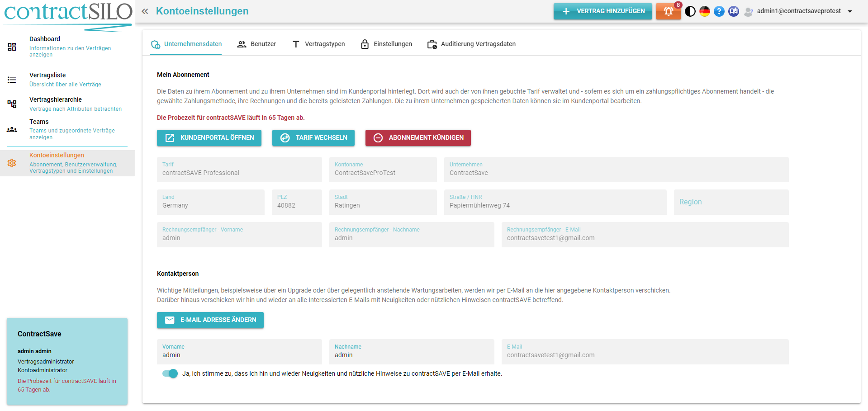Toggle high contrast mode icon
The image size is (868, 411).
[x=690, y=11]
